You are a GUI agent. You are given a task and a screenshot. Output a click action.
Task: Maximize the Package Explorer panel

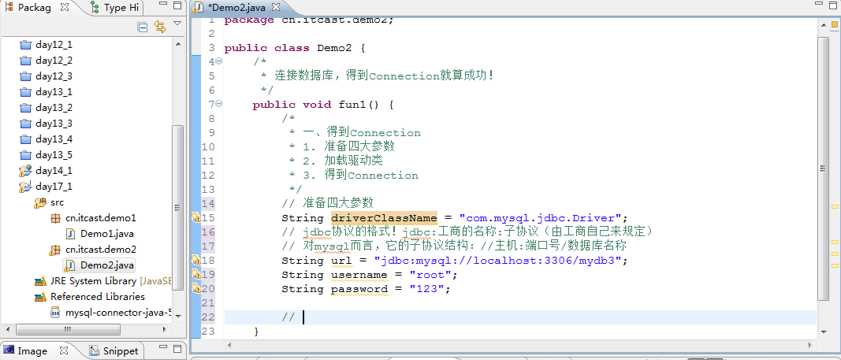point(177,5)
